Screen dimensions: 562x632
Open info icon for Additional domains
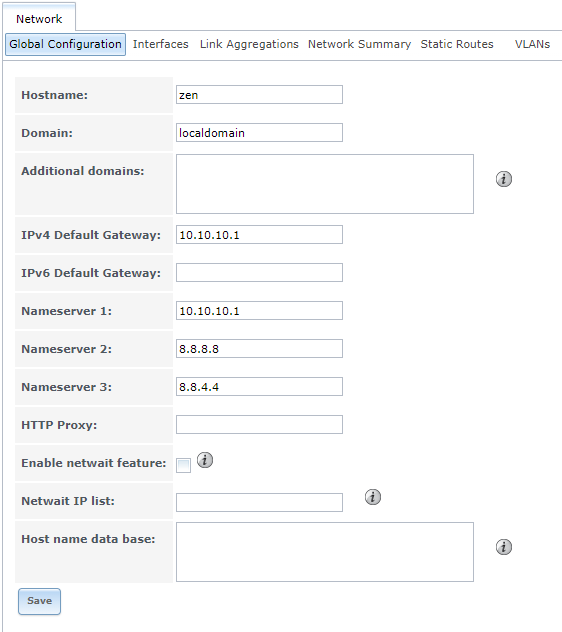click(x=504, y=179)
